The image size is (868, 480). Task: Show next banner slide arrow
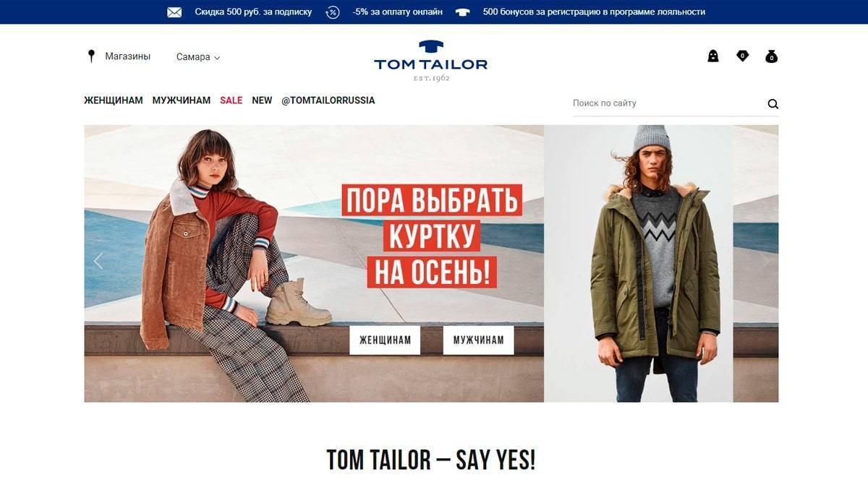(x=765, y=261)
